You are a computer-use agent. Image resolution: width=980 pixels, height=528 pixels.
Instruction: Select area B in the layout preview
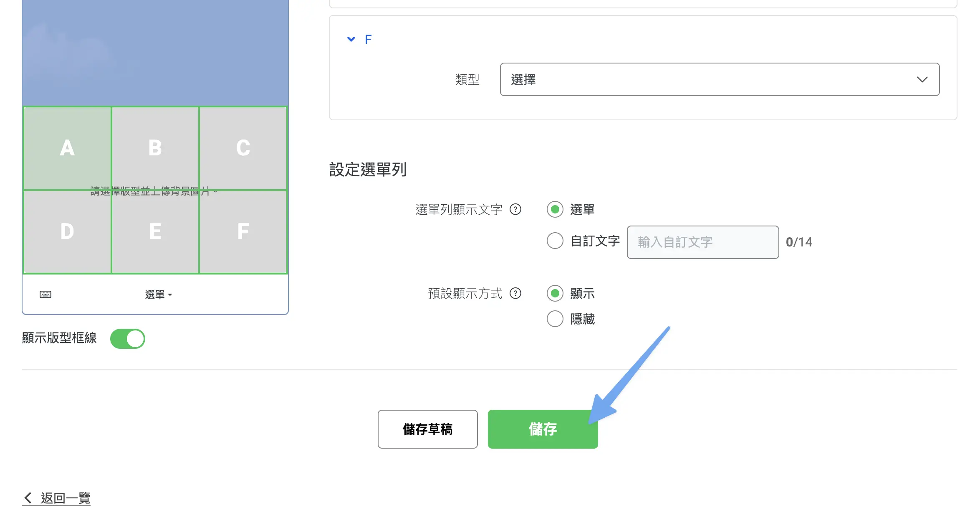click(x=155, y=148)
